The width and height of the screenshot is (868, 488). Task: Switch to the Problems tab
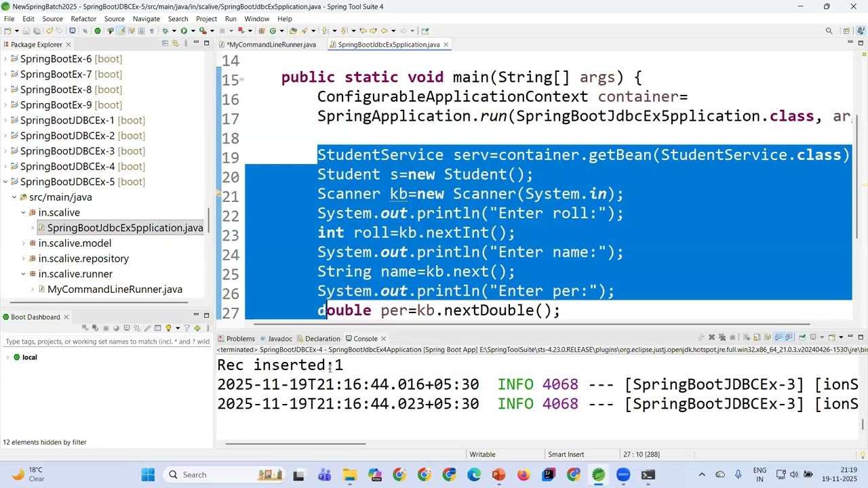236,338
